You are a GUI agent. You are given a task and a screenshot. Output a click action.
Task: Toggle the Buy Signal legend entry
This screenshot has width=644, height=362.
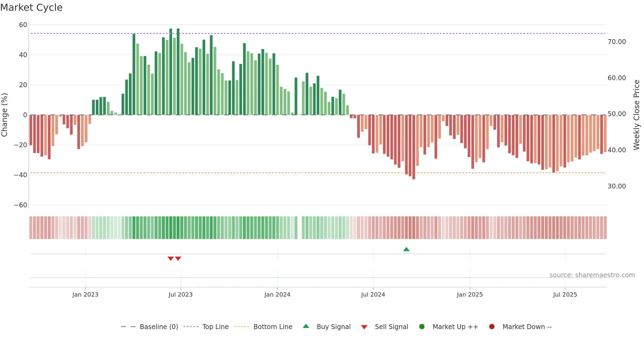pyautogui.click(x=327, y=327)
